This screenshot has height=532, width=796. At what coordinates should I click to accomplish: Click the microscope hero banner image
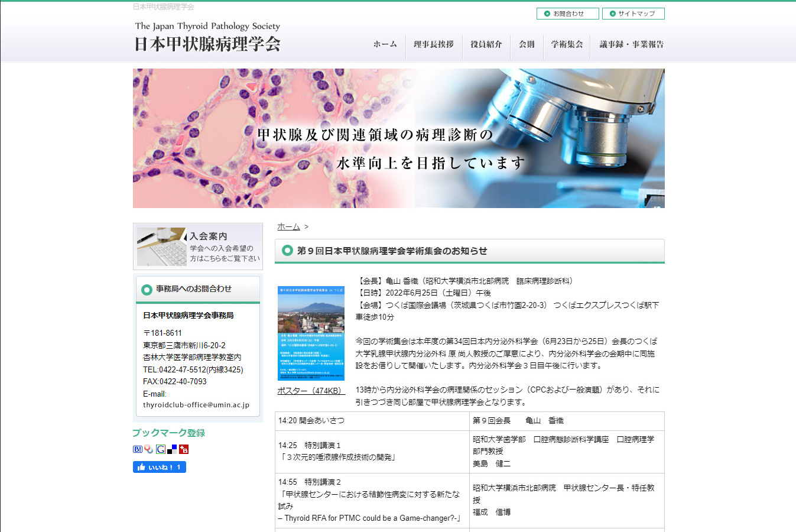click(398, 138)
